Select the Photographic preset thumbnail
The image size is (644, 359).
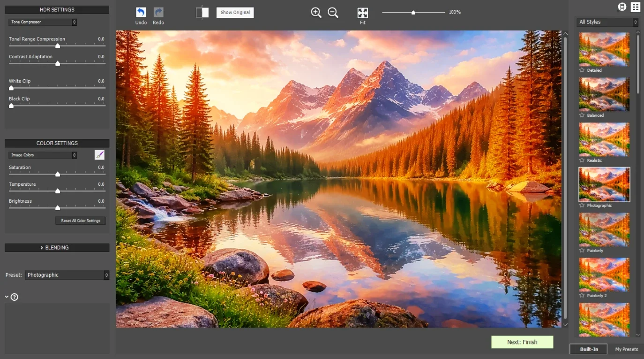[604, 184]
